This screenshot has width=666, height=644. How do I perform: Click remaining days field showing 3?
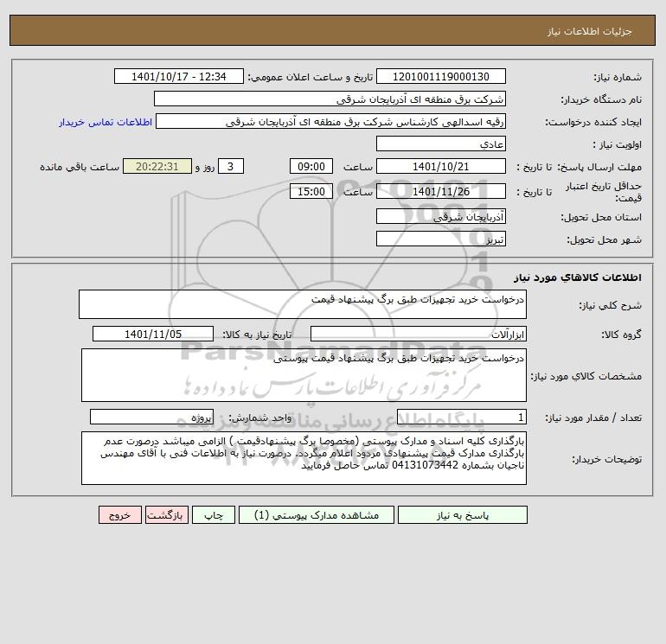click(231, 167)
